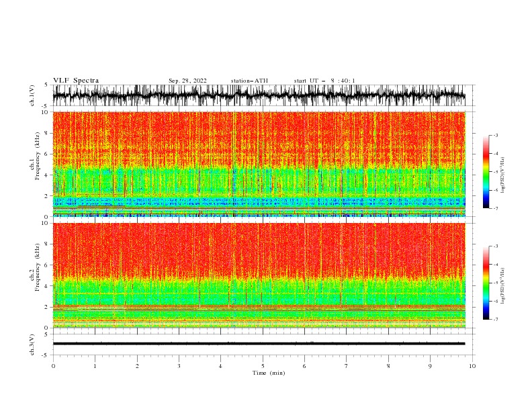Screen dimensions: 532x411
Task: Click time axis tick label "4"
Action: [x=220, y=366]
